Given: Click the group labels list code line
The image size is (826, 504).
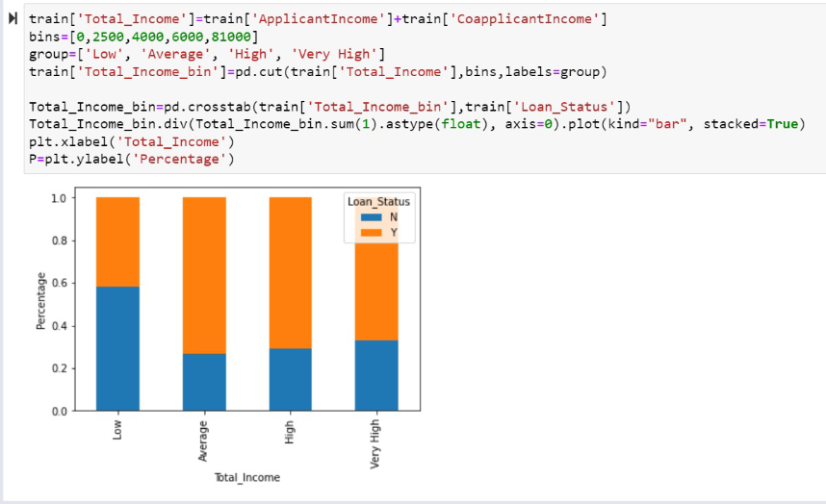Looking at the screenshot, I should pyautogui.click(x=207, y=54).
